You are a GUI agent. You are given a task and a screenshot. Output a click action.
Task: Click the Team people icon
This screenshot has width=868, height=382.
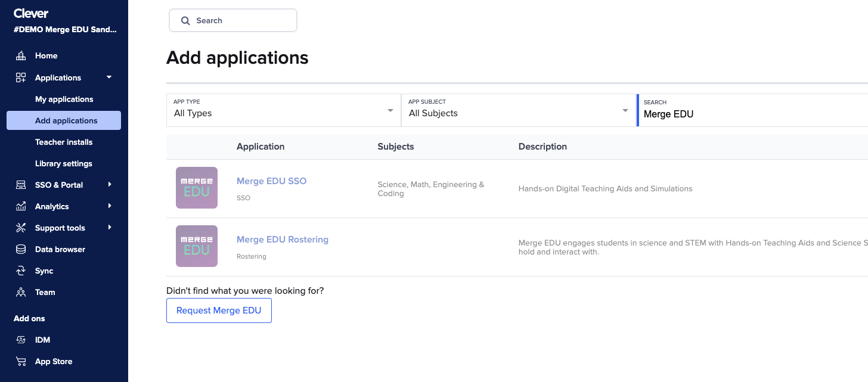pos(21,292)
